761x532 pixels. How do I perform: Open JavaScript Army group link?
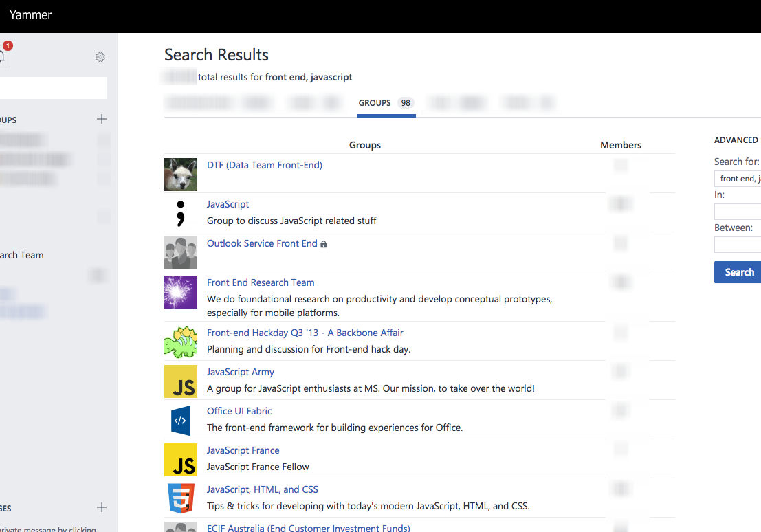coord(240,373)
